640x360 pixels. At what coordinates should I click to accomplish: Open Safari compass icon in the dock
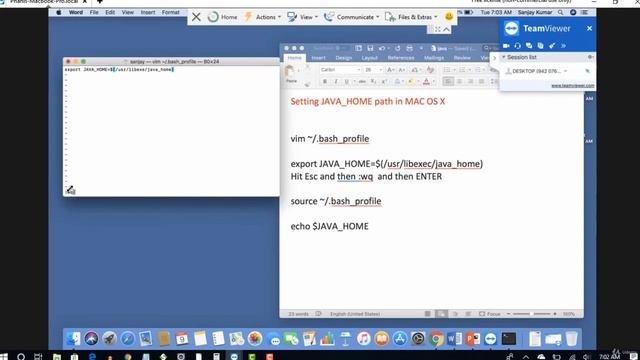[x=127, y=338]
